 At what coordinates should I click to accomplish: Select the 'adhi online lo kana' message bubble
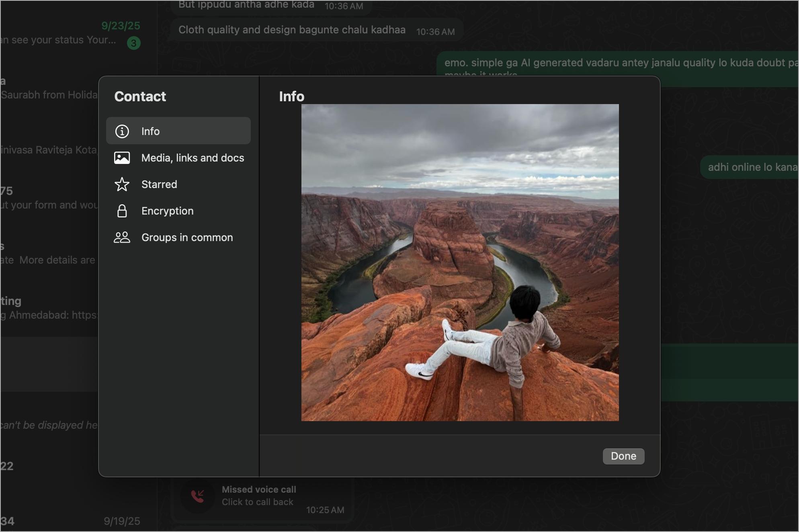[752, 167]
